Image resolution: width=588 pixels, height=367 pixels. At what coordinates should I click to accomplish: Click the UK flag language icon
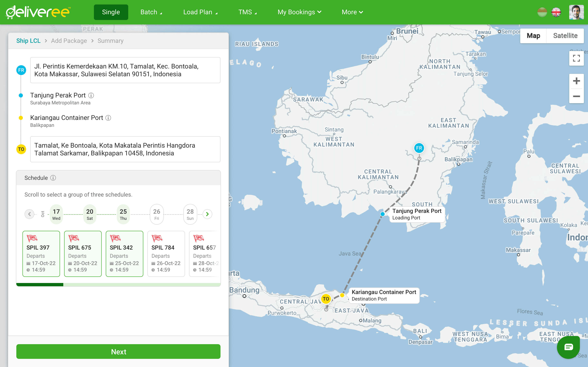[x=556, y=12]
